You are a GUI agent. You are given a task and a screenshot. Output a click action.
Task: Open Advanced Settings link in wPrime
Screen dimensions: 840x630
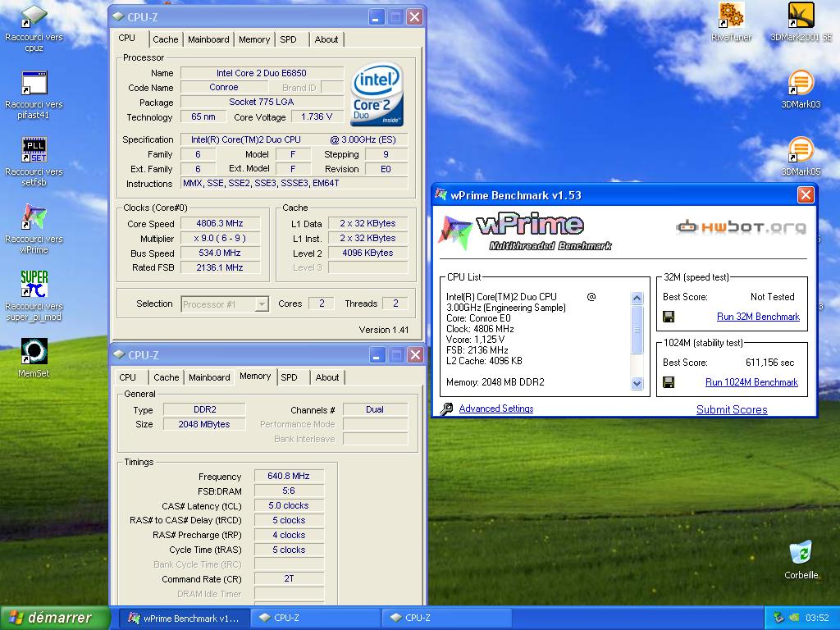coord(496,409)
